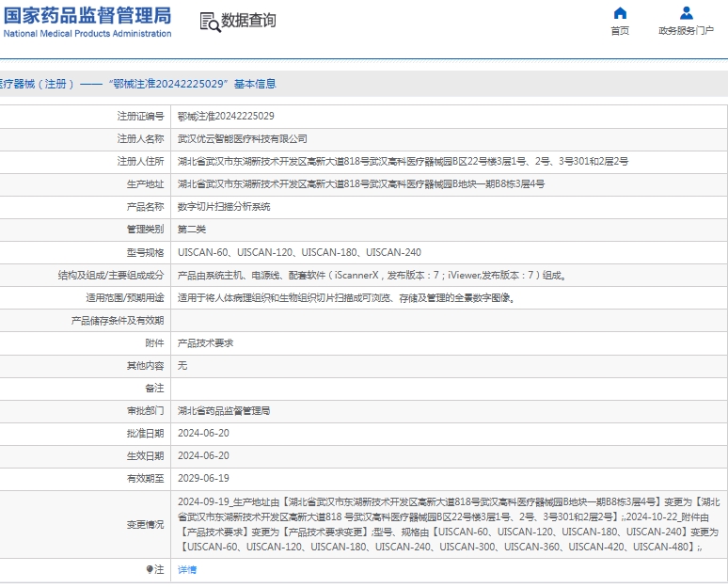Click the 国家药品监督管理局 logo
Screen dimensions: 728x588
[x=87, y=22]
